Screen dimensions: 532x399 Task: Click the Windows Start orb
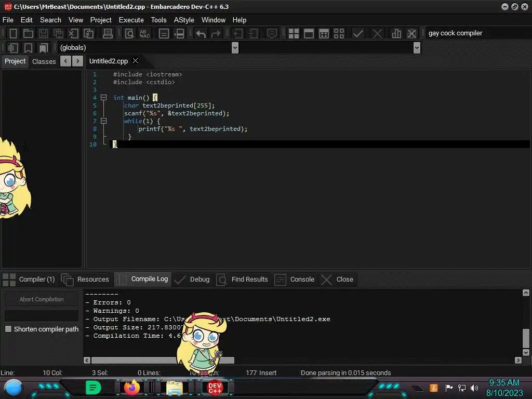(14, 388)
